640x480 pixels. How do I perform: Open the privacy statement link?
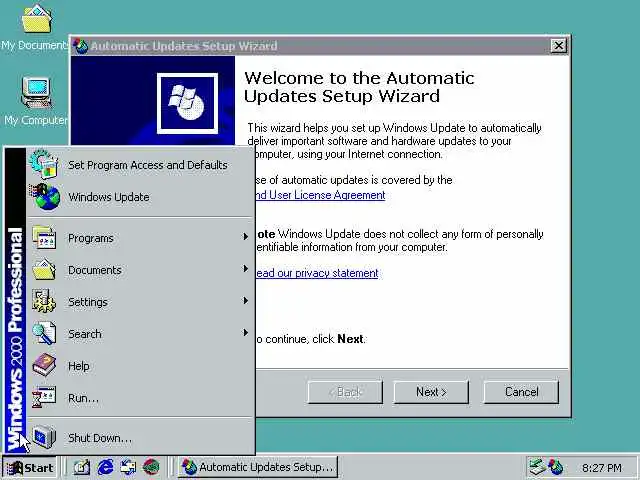[x=317, y=273]
